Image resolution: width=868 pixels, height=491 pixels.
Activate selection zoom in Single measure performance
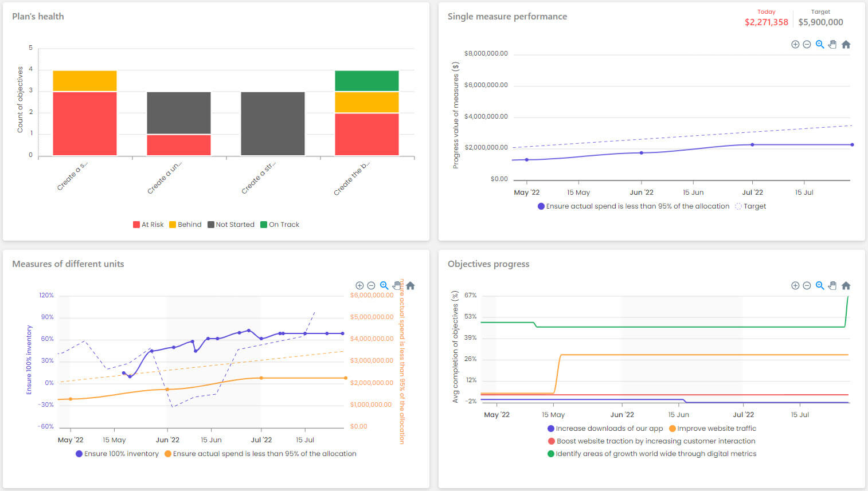(x=820, y=45)
